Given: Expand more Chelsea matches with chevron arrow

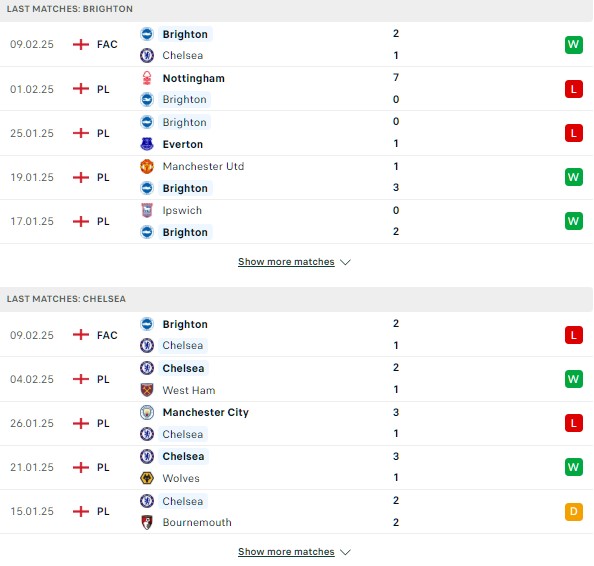Looking at the screenshot, I should coord(345,552).
